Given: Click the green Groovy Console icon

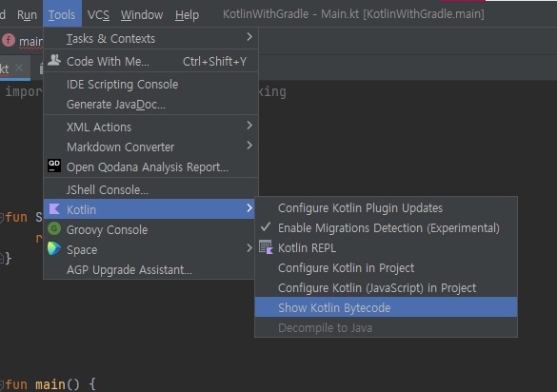Looking at the screenshot, I should coord(54,228).
